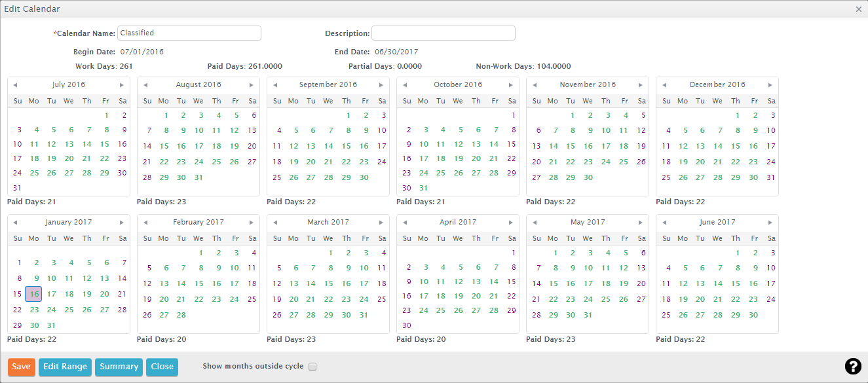The image size is (868, 383).
Task: View the calendar Summary
Action: pyautogui.click(x=119, y=367)
